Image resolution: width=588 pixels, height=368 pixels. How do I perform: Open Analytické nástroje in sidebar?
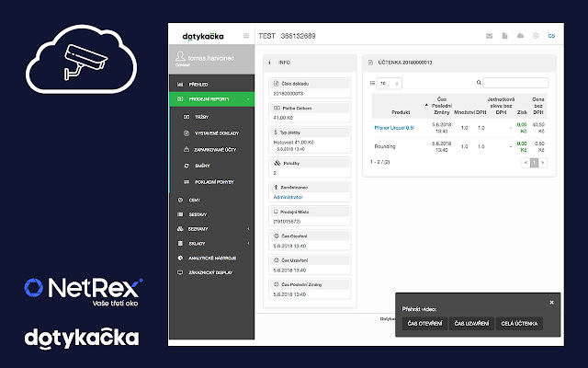[212, 258]
